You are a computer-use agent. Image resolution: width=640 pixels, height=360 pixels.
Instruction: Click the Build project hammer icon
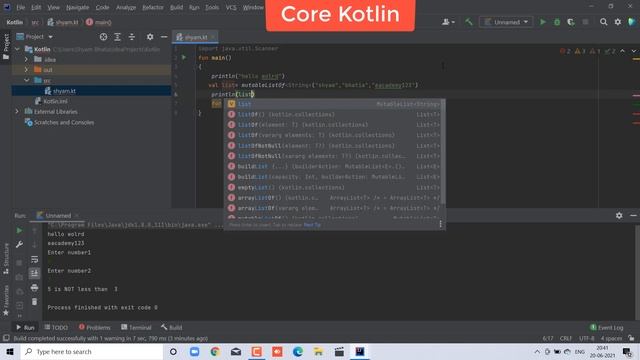pos(469,22)
